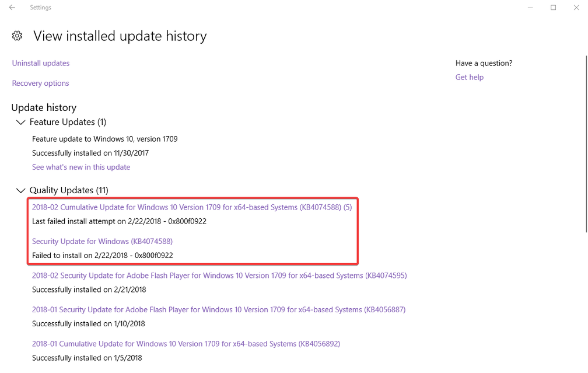Collapse the Quality Updates (11) section
The width and height of the screenshot is (588, 373).
coord(20,191)
